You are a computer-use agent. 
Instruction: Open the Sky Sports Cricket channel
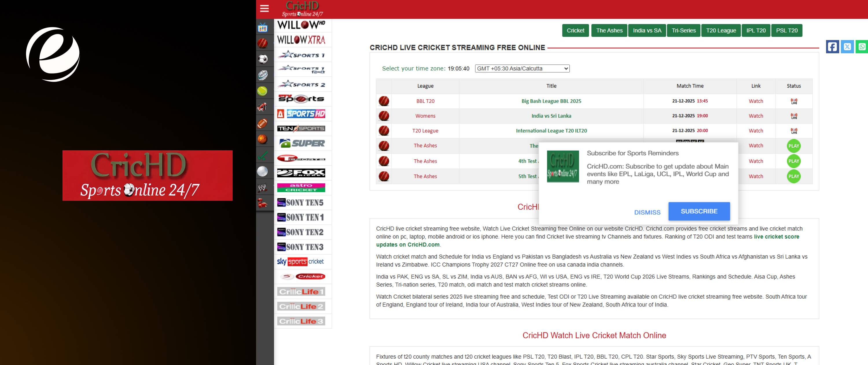click(301, 261)
